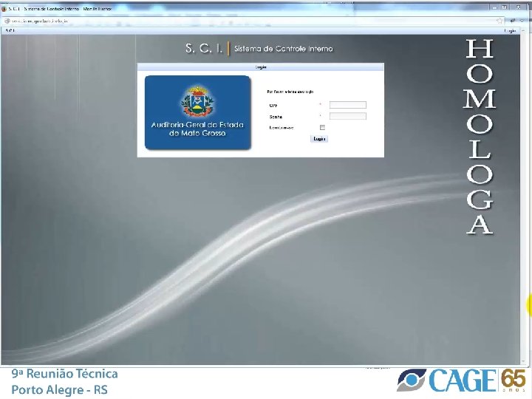Click the Login button in the form
This screenshot has width=532, height=399.
tap(319, 139)
